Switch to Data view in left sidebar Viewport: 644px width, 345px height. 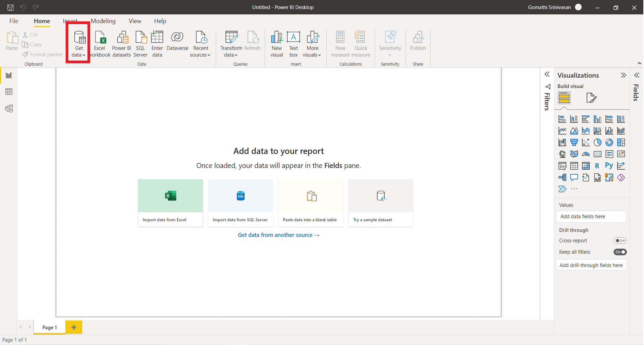(x=9, y=92)
